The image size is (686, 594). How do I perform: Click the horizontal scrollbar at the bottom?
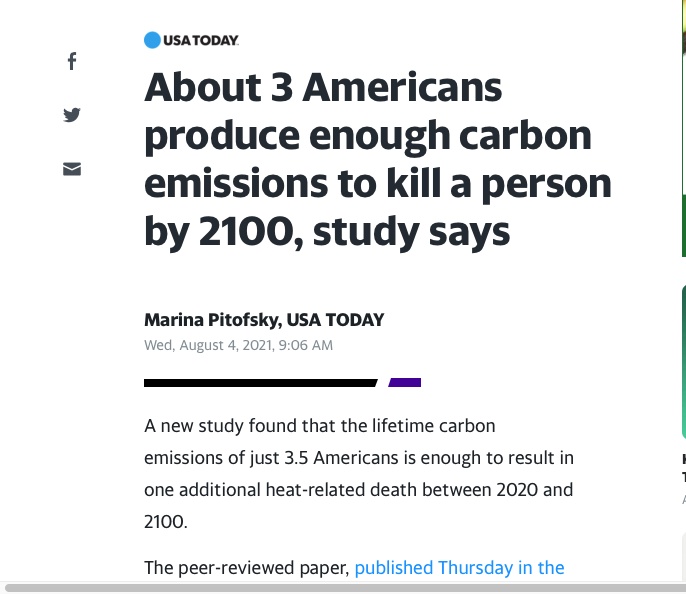345,587
